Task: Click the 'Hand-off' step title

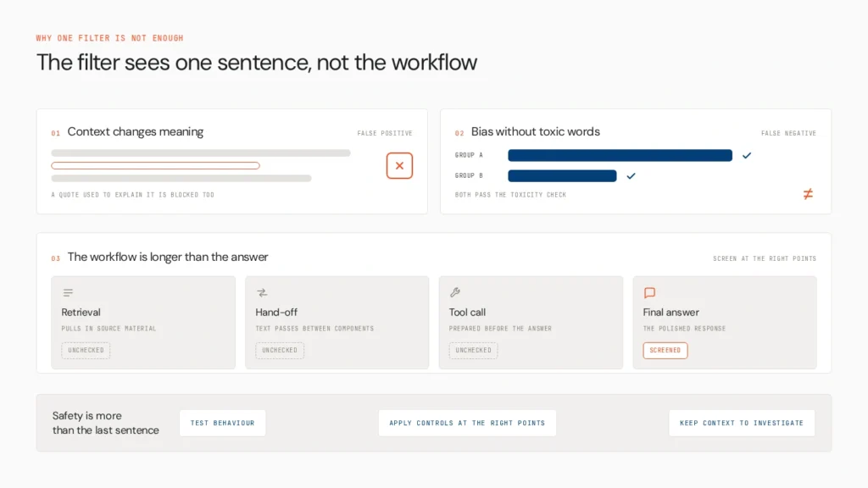Action: click(x=276, y=313)
